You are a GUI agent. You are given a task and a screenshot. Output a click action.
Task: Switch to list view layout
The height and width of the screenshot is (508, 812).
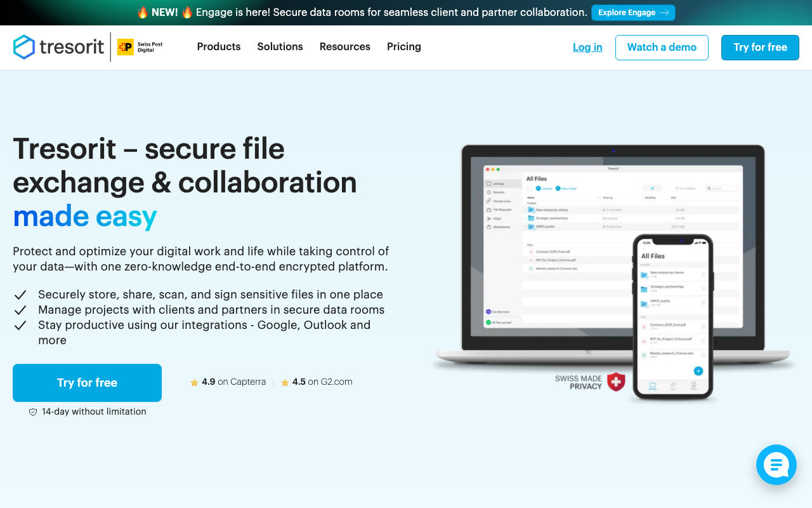(652, 188)
